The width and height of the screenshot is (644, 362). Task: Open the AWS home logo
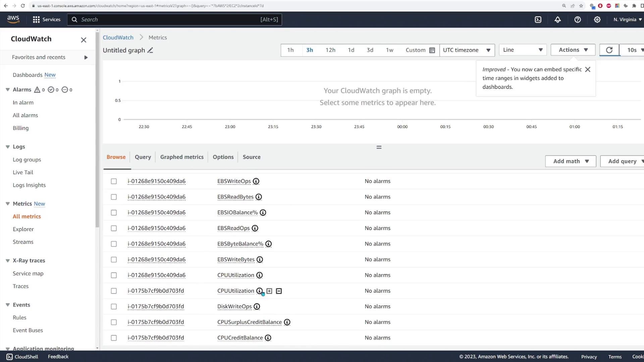coord(13,19)
